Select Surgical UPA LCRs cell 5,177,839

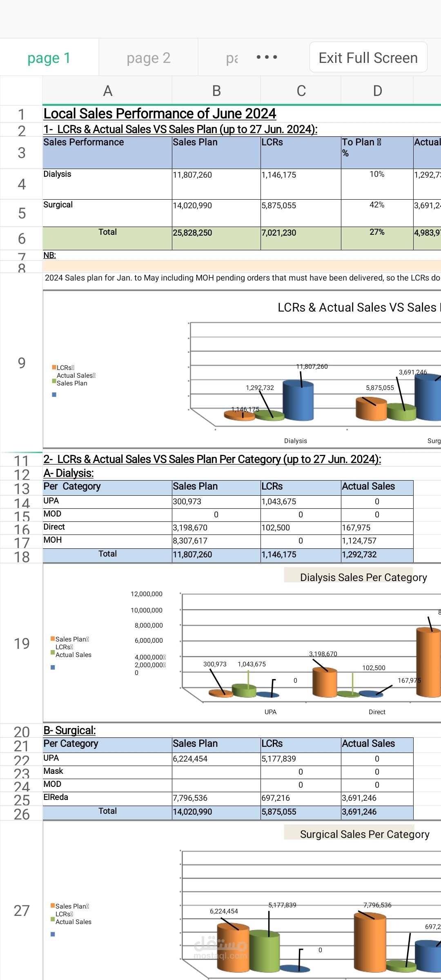click(301, 759)
